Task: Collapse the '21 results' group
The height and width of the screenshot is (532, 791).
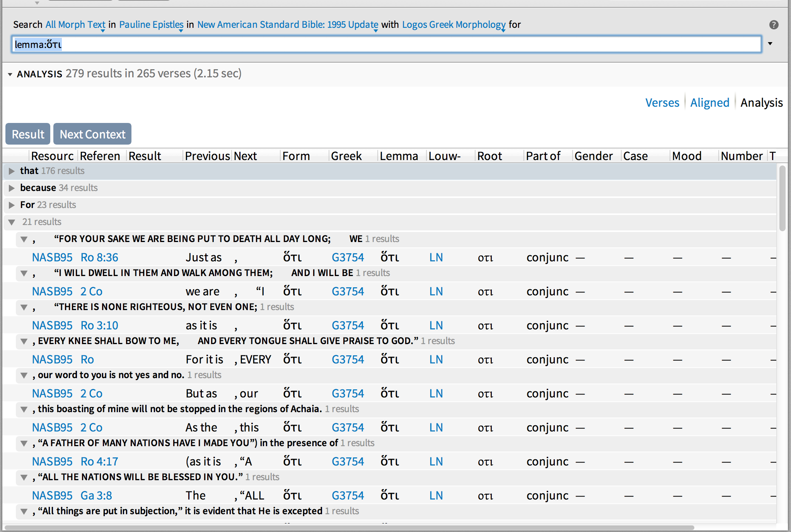Action: 12,222
